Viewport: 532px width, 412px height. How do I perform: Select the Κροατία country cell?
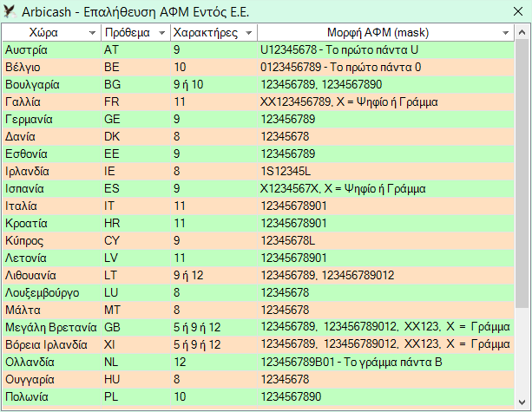point(51,223)
